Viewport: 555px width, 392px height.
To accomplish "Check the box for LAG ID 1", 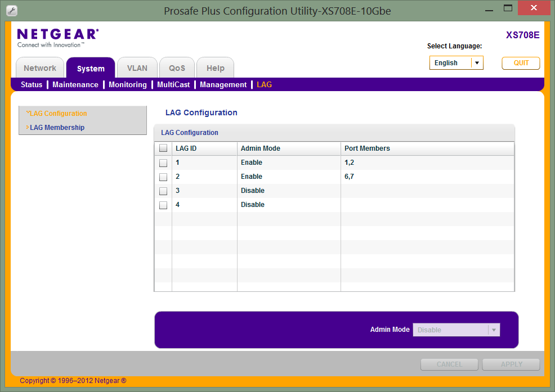I will click(x=163, y=163).
